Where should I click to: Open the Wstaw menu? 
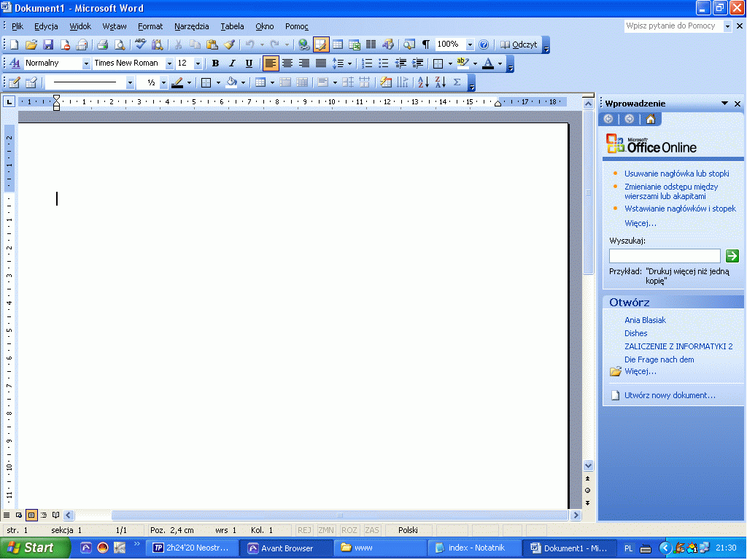[115, 27]
